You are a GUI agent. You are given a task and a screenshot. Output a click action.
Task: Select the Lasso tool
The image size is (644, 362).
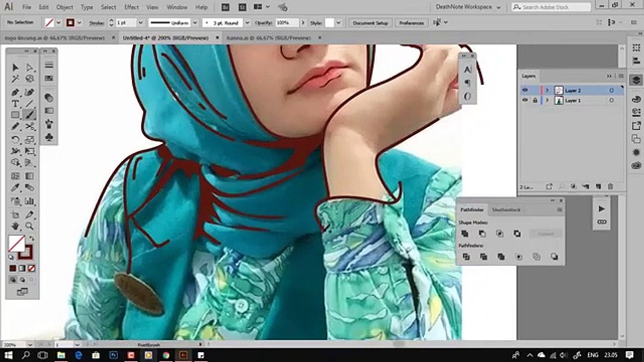30,79
